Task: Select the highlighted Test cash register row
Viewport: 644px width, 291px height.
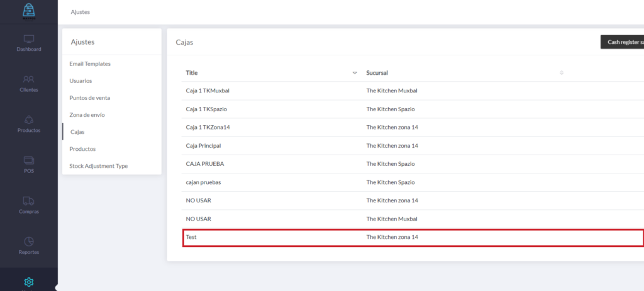Action: click(x=413, y=238)
